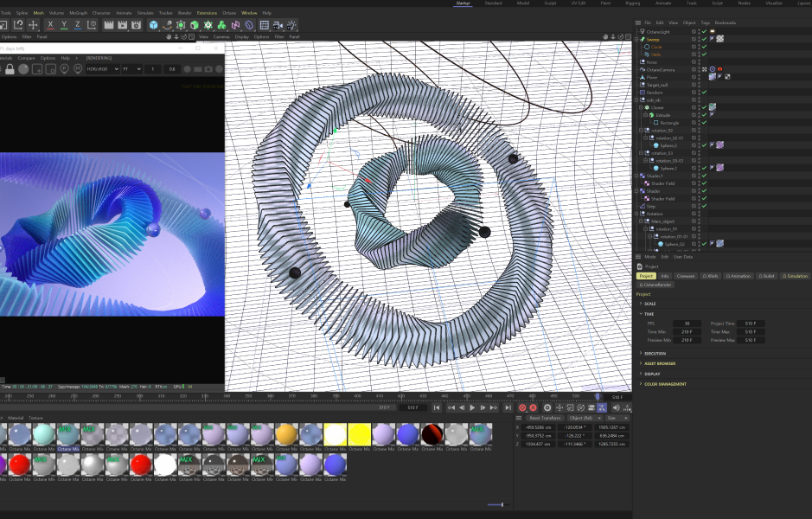Viewport: 812px width, 519px height.
Task: Switch to the Cineware attributes tab
Action: [x=686, y=276]
